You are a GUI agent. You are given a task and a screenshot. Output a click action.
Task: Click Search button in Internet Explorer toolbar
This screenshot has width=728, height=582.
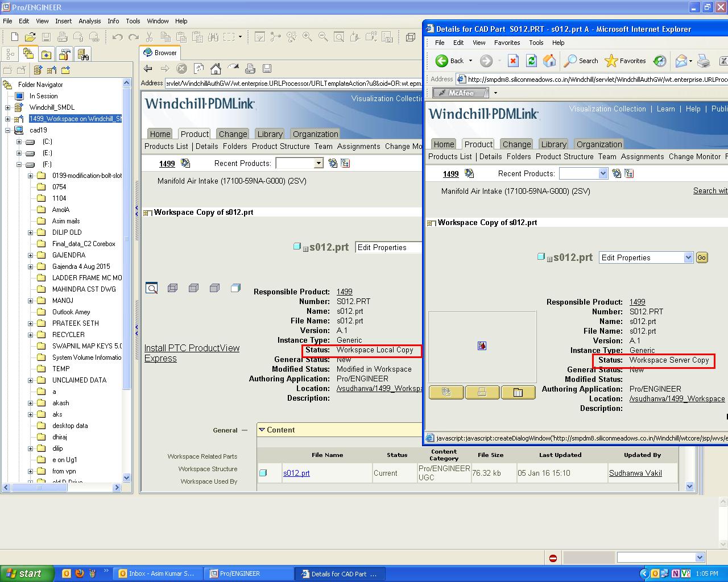click(581, 61)
